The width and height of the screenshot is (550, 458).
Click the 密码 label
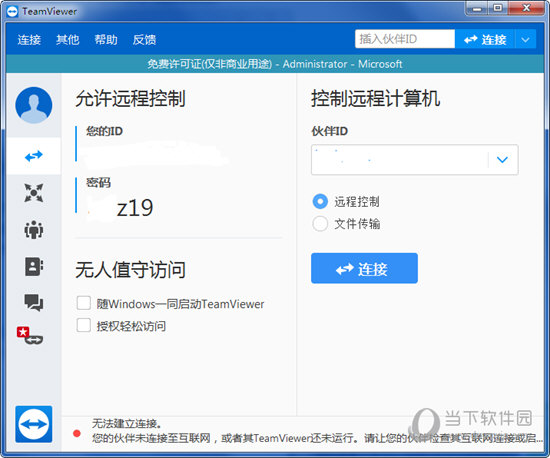[x=98, y=183]
